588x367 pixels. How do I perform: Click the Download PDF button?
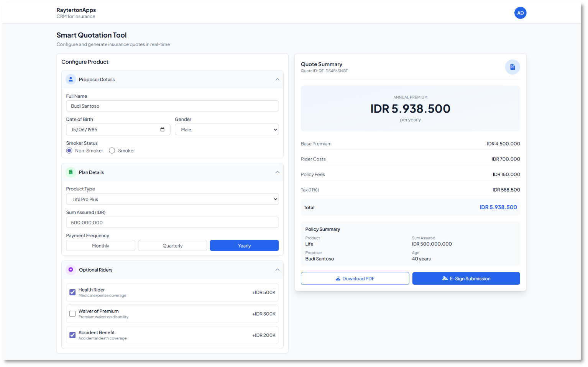355,279
